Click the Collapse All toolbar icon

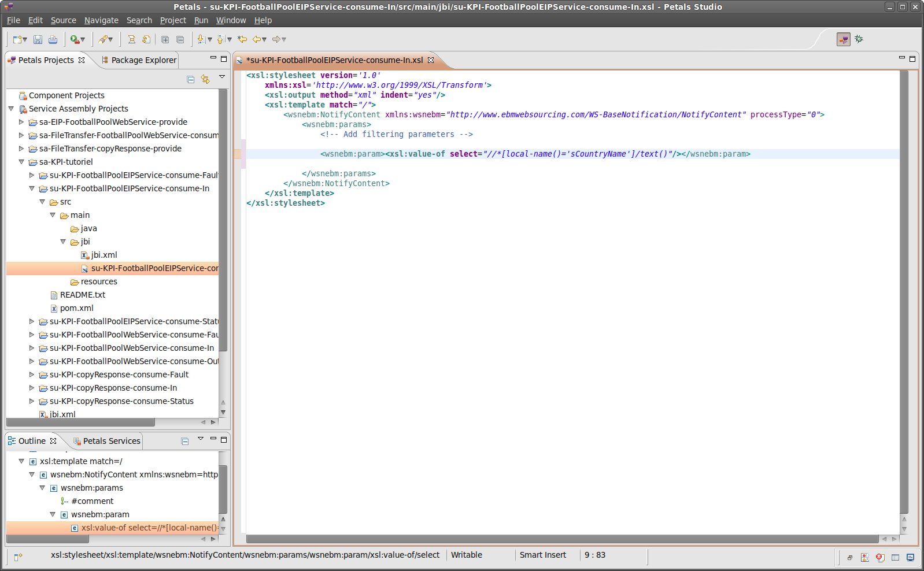pos(180,39)
